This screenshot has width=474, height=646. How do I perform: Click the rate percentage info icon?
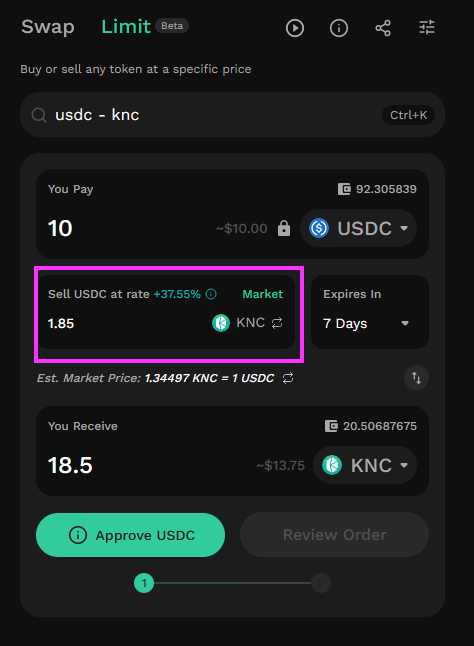(x=211, y=294)
